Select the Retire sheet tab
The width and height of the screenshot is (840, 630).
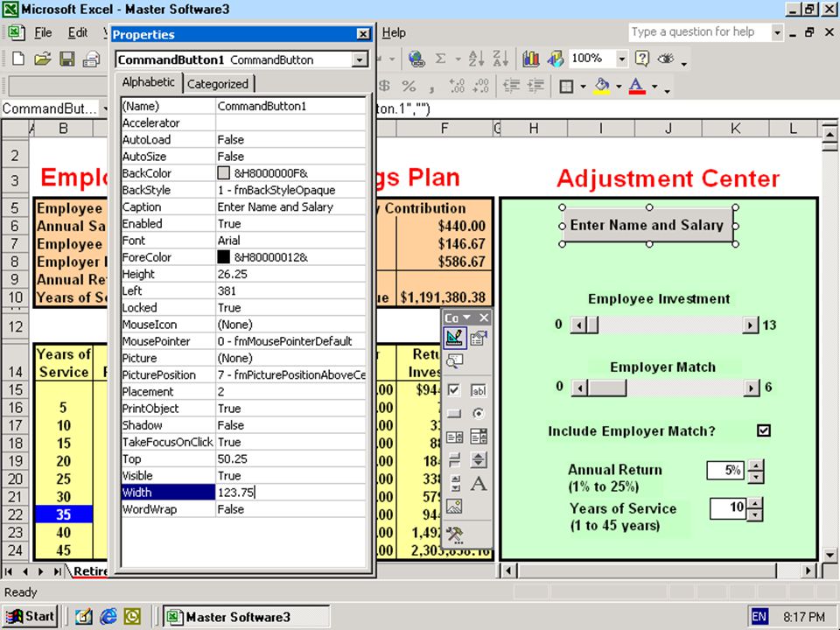point(90,571)
